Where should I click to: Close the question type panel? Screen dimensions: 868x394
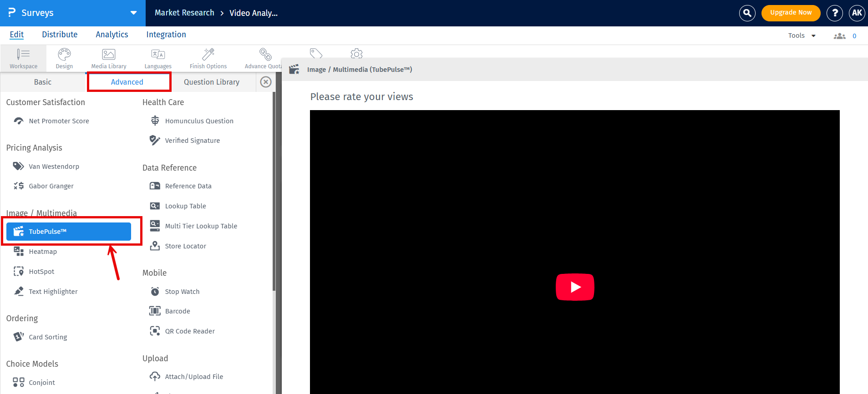click(266, 82)
